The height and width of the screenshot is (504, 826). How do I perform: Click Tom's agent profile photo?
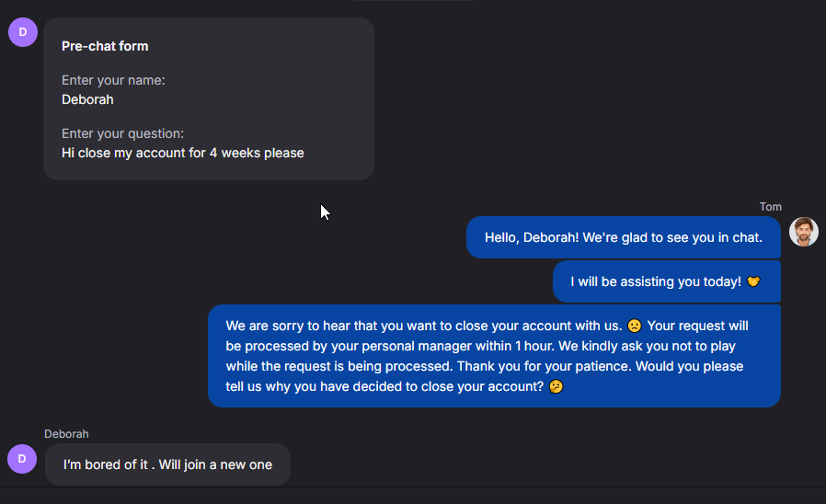pyautogui.click(x=803, y=232)
